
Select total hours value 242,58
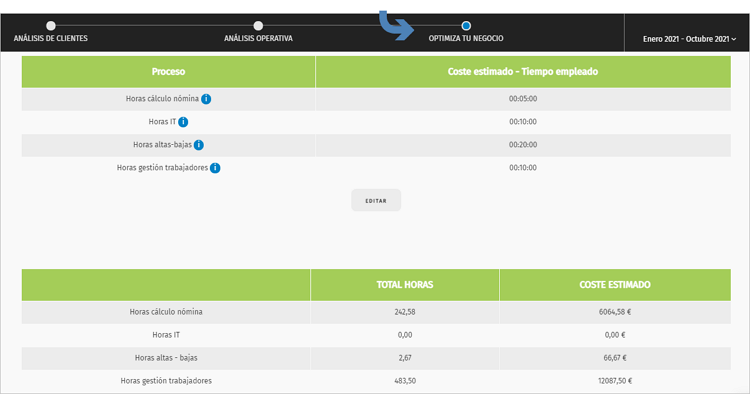click(405, 312)
